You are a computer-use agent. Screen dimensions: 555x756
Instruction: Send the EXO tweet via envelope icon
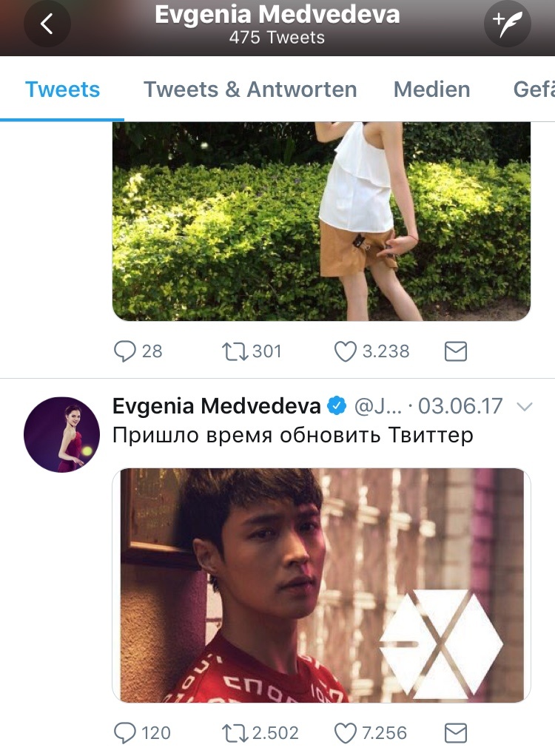click(456, 733)
